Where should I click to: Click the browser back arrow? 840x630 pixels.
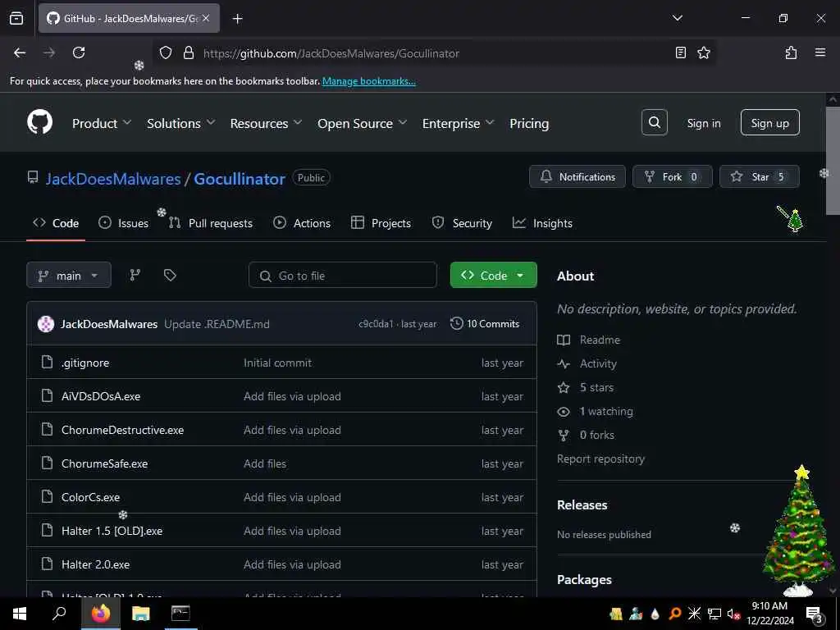tap(20, 52)
